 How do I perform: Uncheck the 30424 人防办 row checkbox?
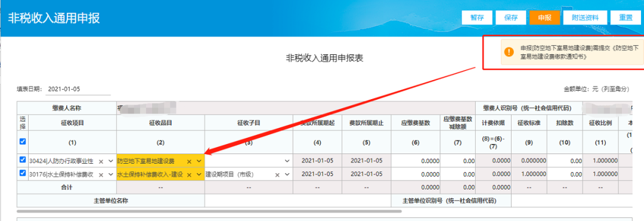tap(23, 159)
